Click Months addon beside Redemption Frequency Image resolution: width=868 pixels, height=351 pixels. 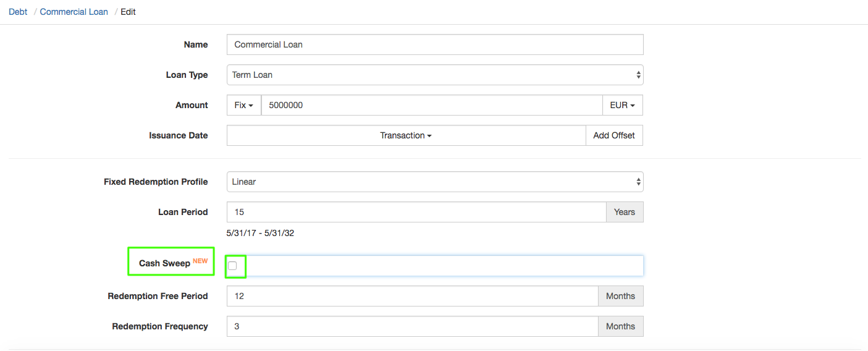click(620, 326)
